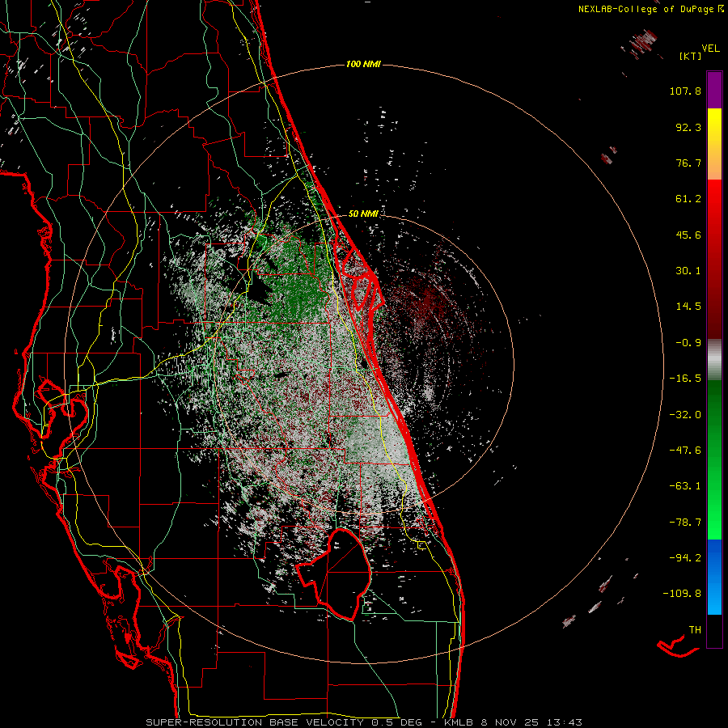This screenshot has height=728, width=728.
Task: Select the 61.2 legend value
Action: coord(688,199)
